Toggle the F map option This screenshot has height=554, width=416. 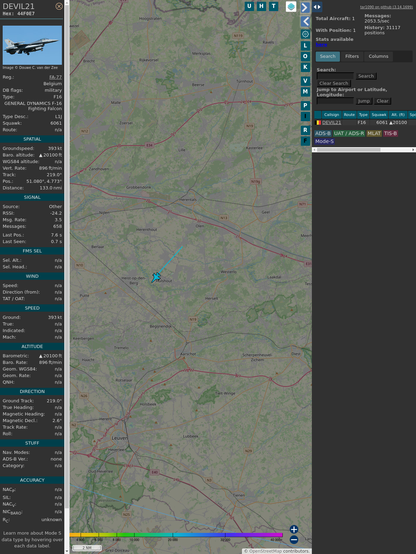coord(305,141)
